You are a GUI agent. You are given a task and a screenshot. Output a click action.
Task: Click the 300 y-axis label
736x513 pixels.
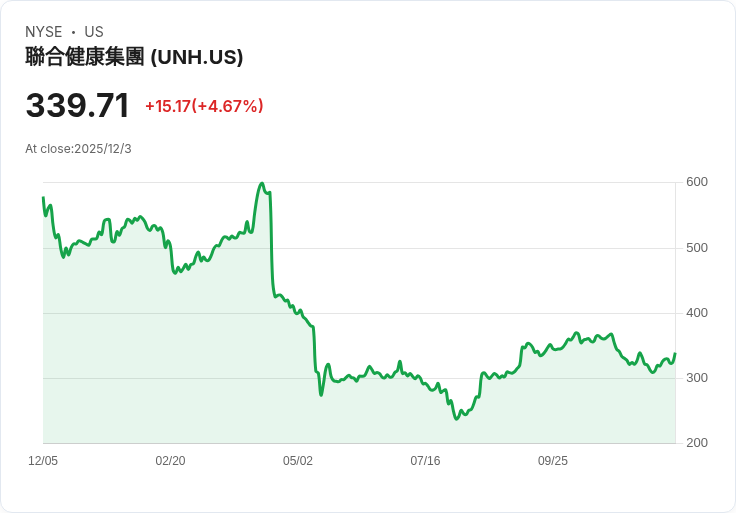click(x=697, y=378)
